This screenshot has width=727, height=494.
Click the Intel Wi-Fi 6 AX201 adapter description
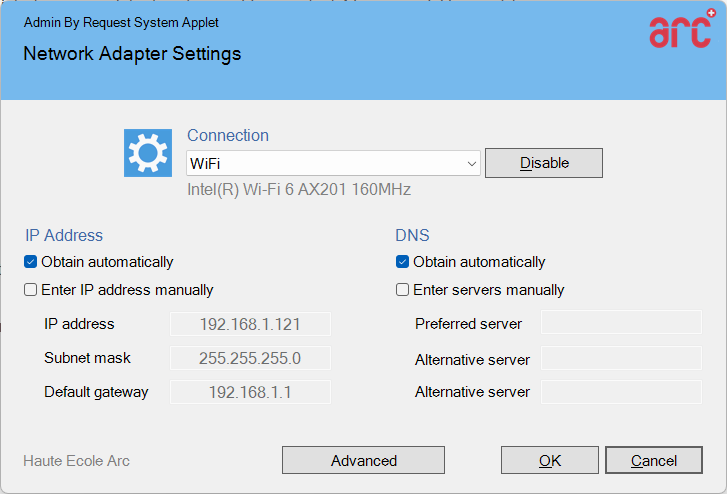click(x=299, y=189)
